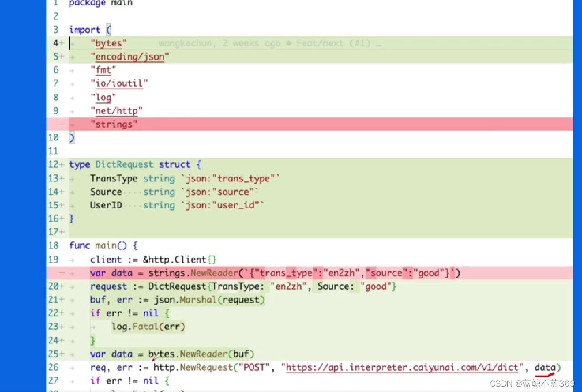The image size is (582, 392).
Task: Click the git blame annotation by wangkechun
Action: point(270,44)
